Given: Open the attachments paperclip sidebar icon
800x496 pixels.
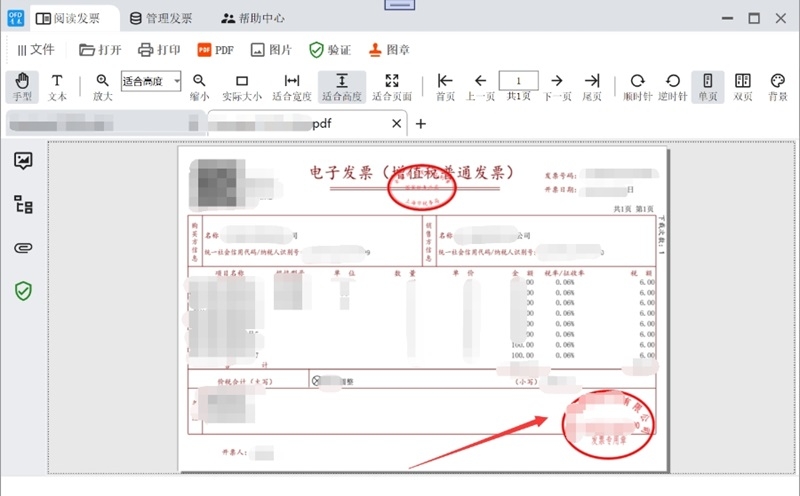Looking at the screenshot, I should [23, 248].
